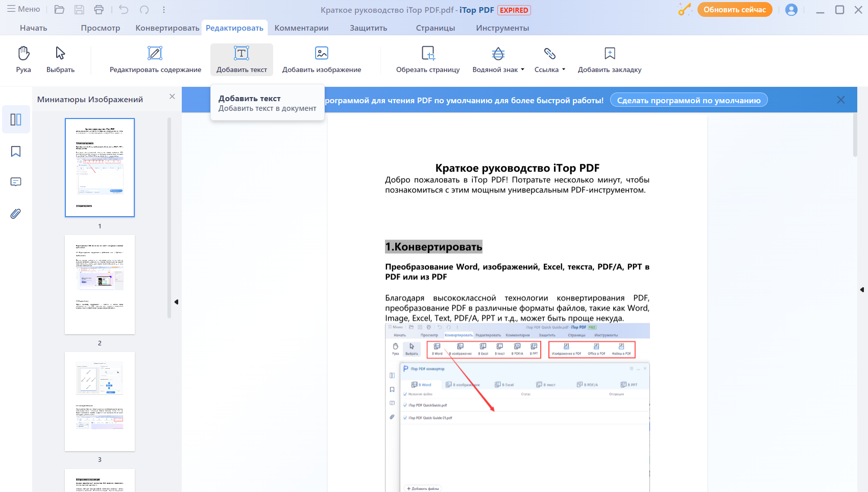Open the user account avatar
868x492 pixels.
[x=791, y=10]
